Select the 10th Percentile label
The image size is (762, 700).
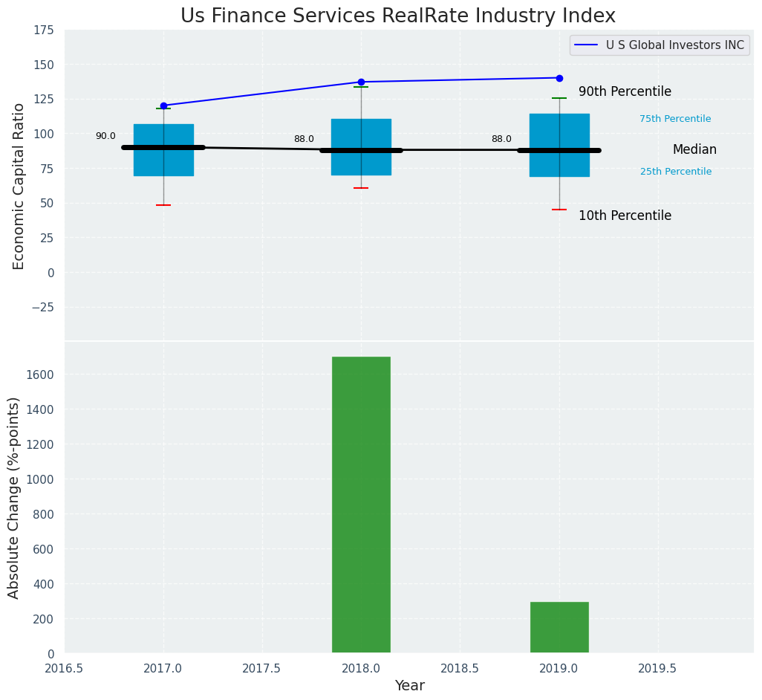click(x=625, y=216)
